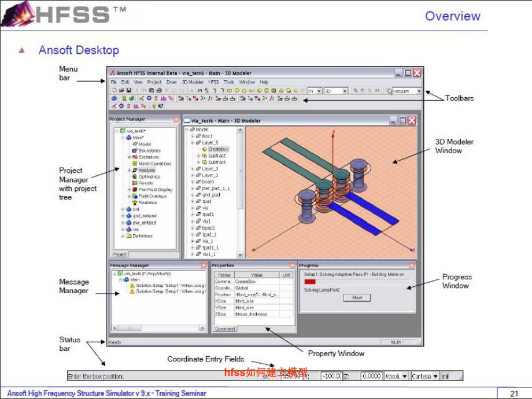Close the Properties panel
532x399 pixels.
coord(293,265)
